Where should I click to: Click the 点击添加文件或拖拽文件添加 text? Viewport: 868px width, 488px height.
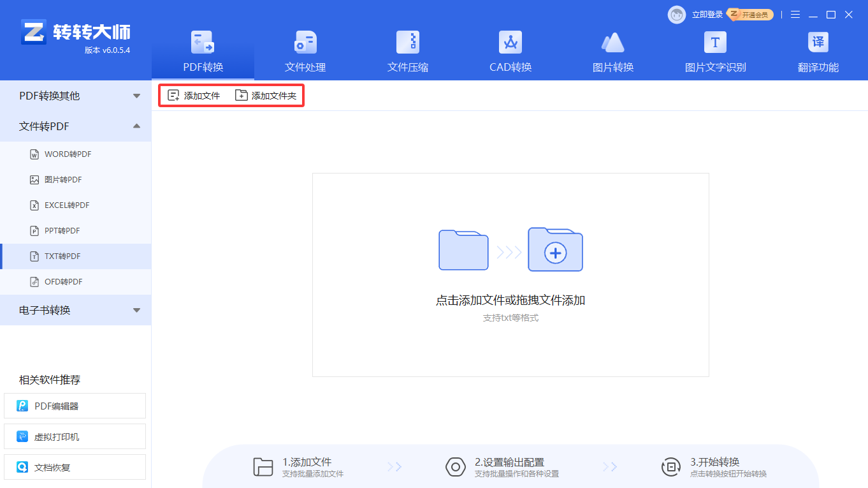tap(510, 300)
